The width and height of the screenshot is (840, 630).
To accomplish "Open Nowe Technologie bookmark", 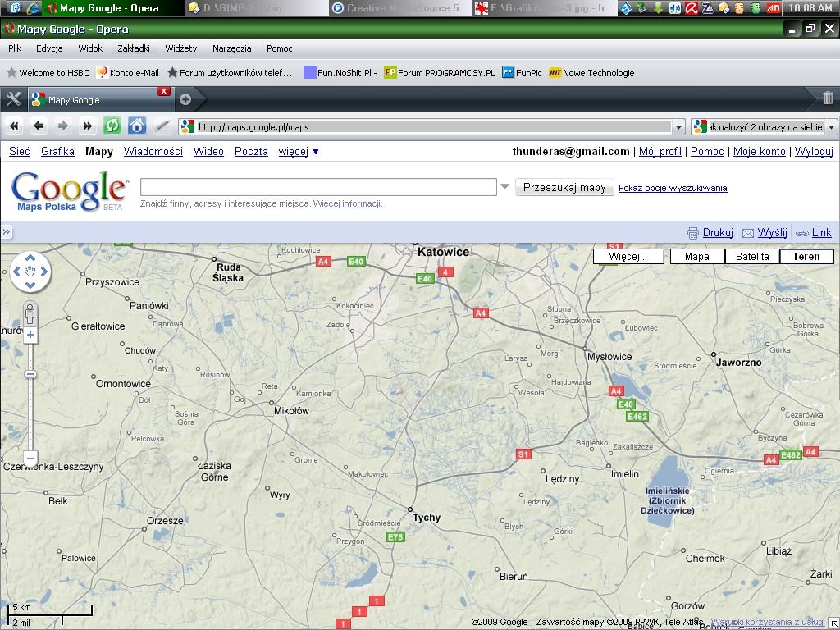I will coord(592,73).
